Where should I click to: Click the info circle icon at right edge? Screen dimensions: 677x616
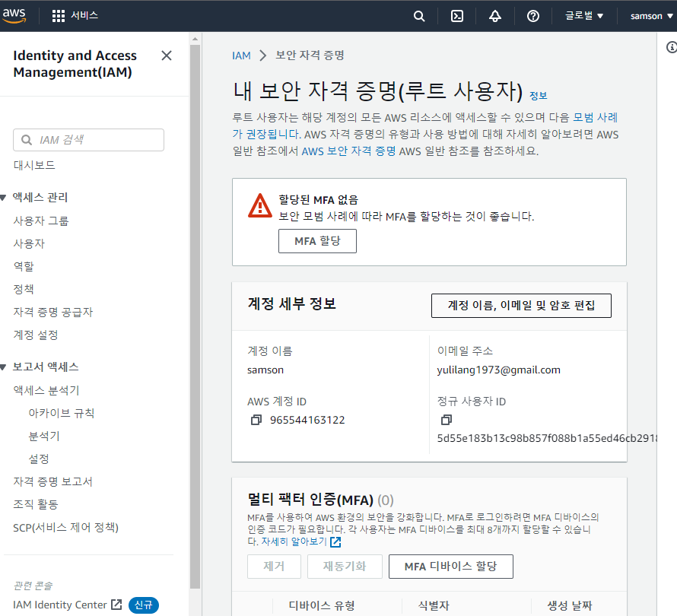672,47
